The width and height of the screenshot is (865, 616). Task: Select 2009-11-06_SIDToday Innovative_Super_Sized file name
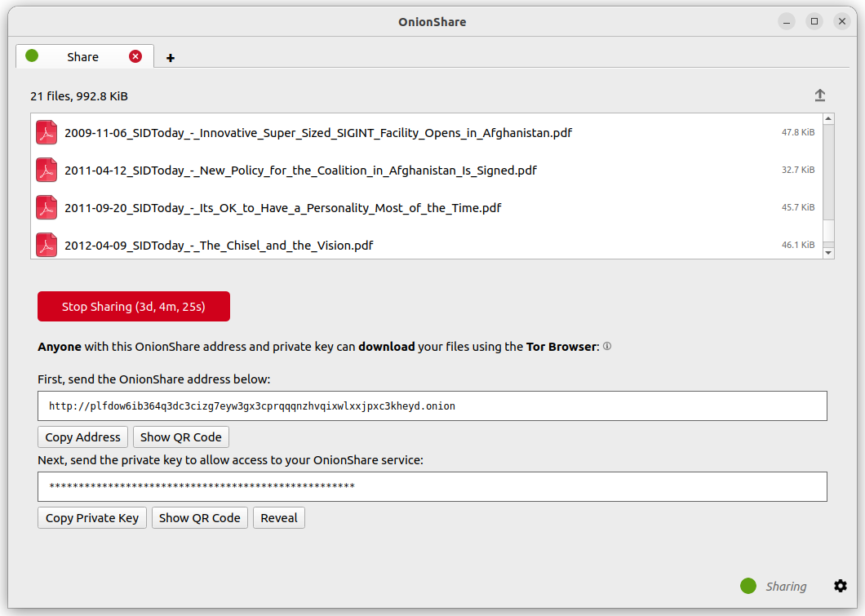tap(318, 133)
